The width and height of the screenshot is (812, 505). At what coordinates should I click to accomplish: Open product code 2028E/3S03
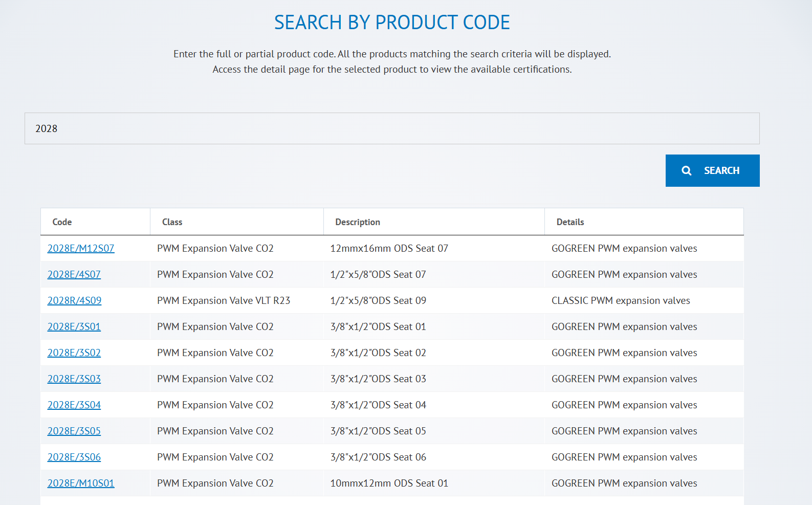74,379
